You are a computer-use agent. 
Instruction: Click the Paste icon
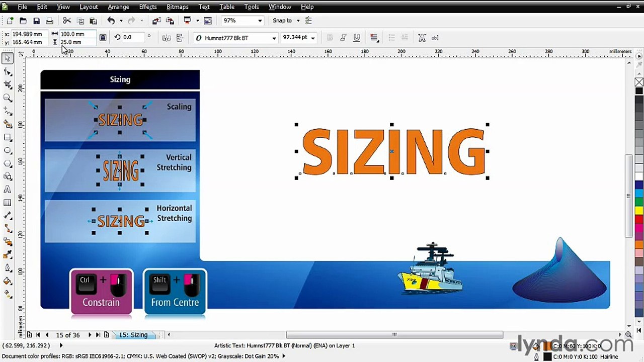click(x=93, y=21)
